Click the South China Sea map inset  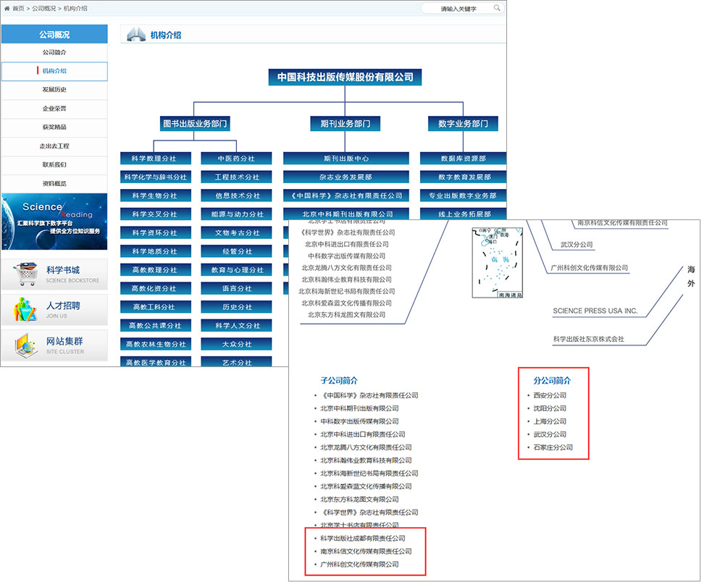pyautogui.click(x=498, y=263)
